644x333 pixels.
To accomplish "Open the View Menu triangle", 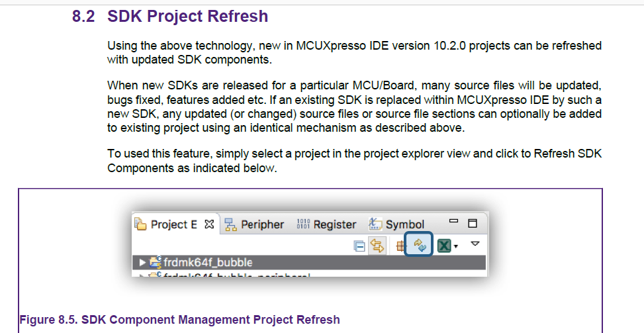I will pyautogui.click(x=475, y=244).
